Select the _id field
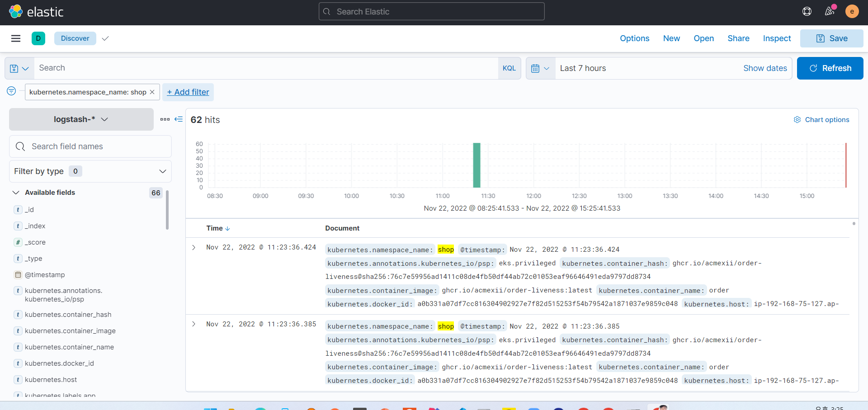This screenshot has width=868, height=410. [29, 210]
